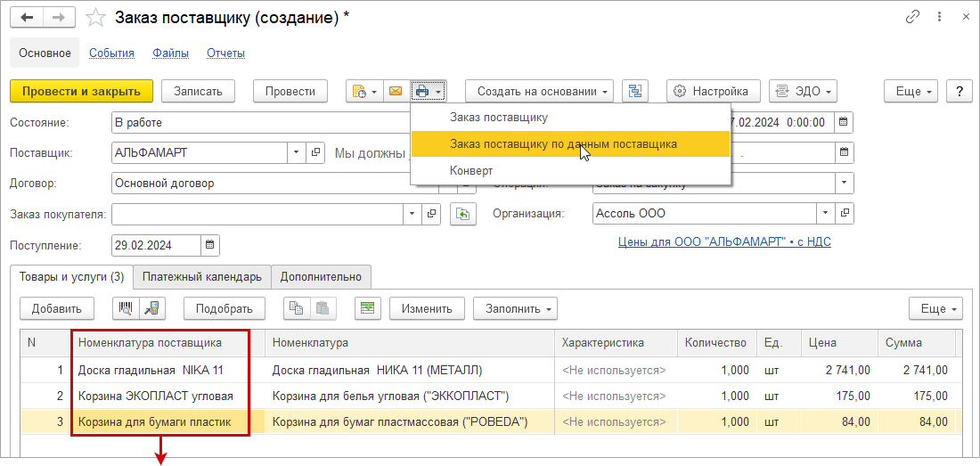The height and width of the screenshot is (466, 980).
Task: Open the Цены для ООО АЛЬФАМАРТ link
Action: tap(724, 241)
